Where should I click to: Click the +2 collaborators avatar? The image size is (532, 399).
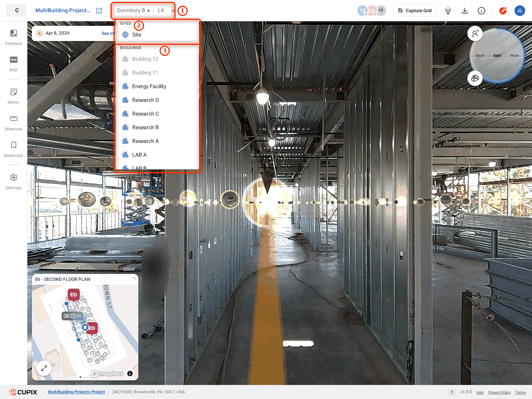point(381,11)
